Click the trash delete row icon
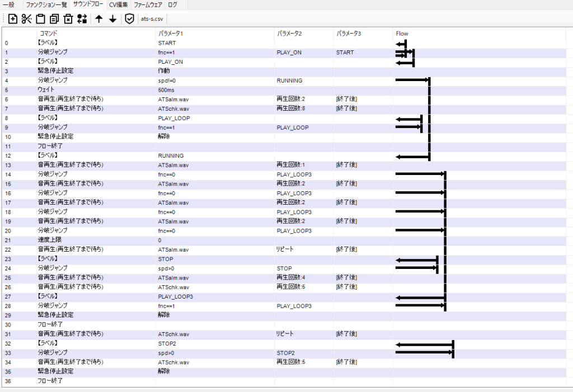 pos(68,19)
